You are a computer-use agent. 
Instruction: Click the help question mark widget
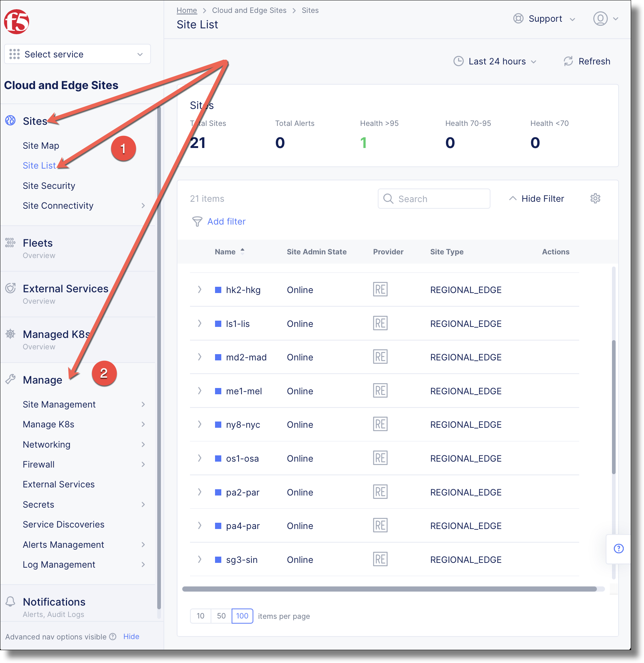coord(619,549)
